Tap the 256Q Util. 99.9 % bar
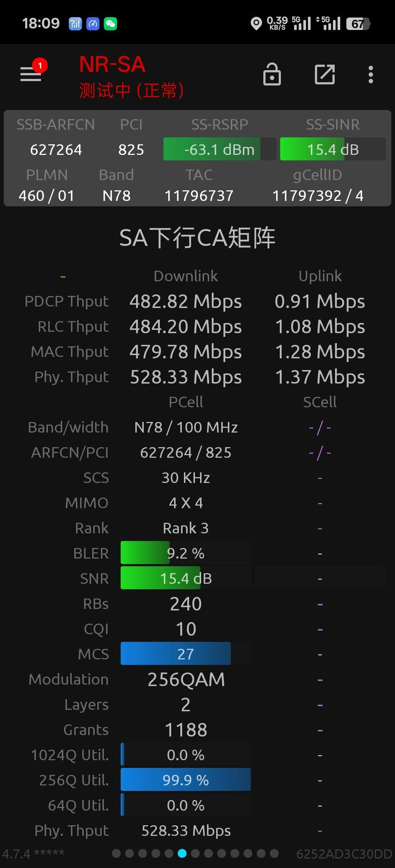The width and height of the screenshot is (395, 868). click(186, 780)
